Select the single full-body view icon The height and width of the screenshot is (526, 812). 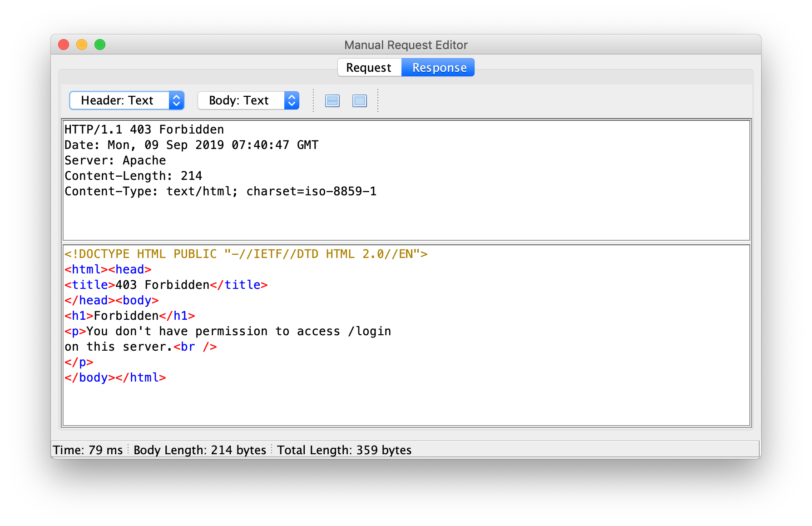point(359,100)
